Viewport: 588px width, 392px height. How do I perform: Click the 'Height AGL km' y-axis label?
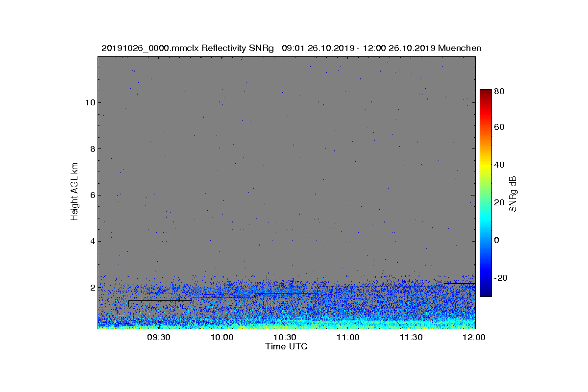[x=74, y=192]
